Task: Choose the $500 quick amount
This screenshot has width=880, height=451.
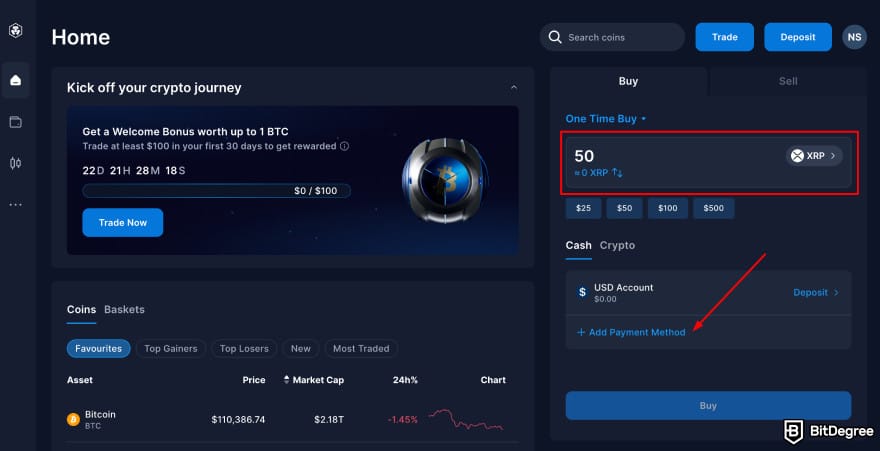Action: point(713,208)
